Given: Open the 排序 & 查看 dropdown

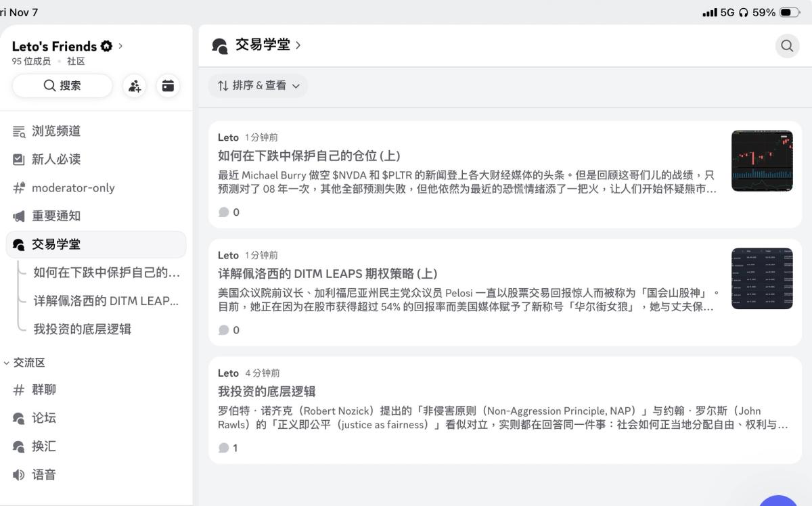Looking at the screenshot, I should tap(258, 86).
